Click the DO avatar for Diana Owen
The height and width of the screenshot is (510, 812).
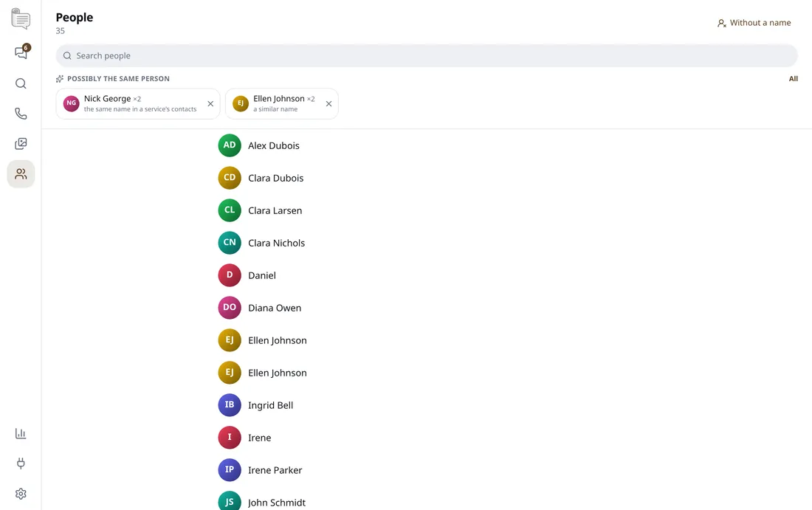pyautogui.click(x=230, y=308)
